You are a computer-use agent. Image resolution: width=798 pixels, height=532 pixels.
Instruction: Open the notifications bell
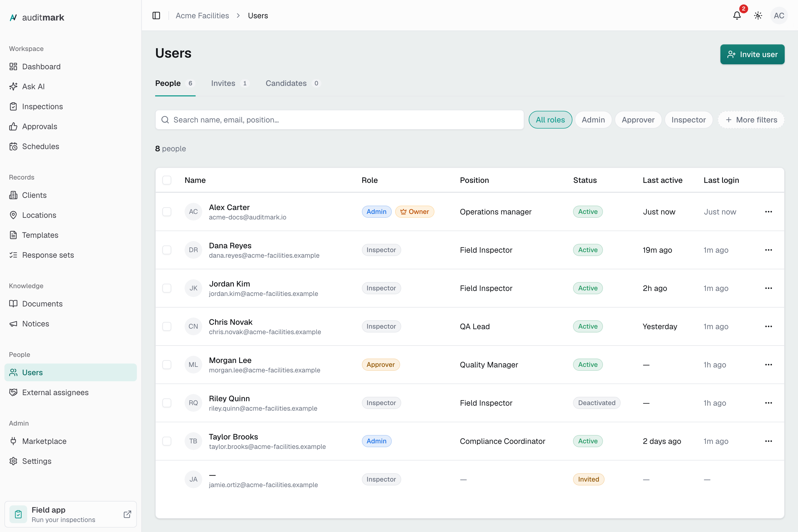(x=737, y=16)
